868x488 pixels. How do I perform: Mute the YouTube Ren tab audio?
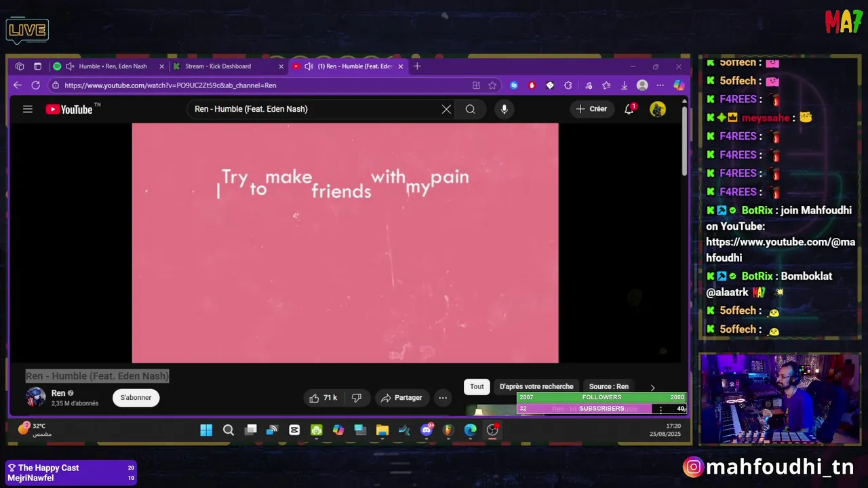[x=309, y=66]
